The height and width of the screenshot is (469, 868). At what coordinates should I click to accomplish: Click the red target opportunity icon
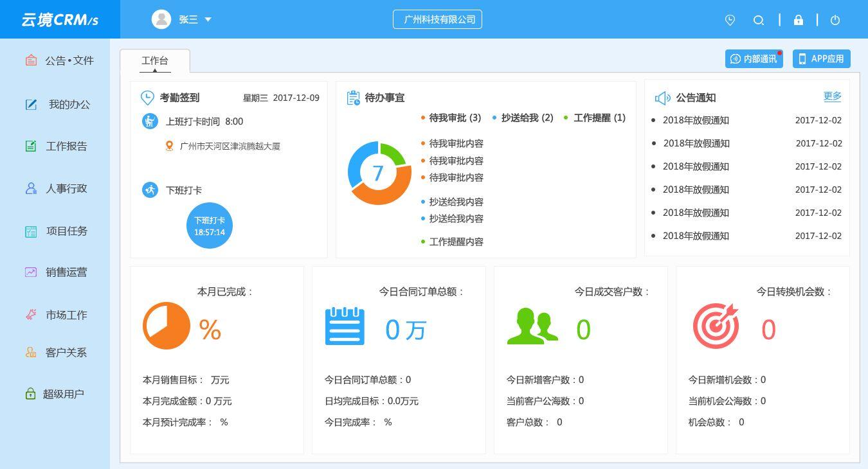716,326
